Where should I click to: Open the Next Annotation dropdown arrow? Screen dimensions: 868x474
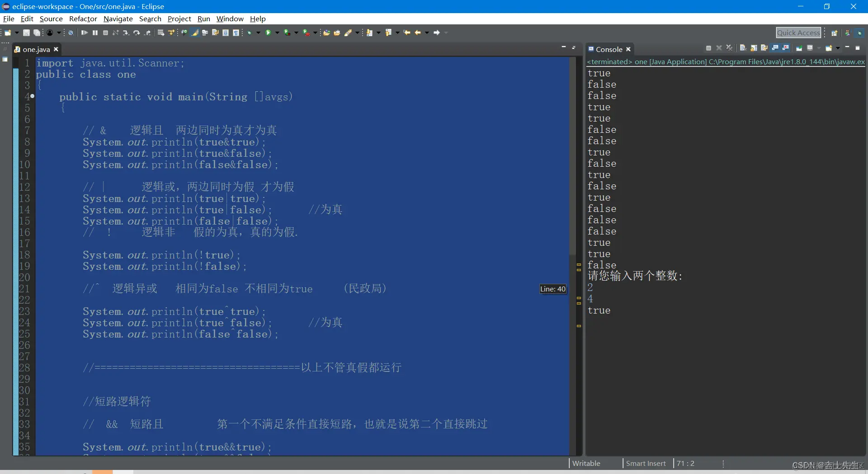click(x=378, y=33)
